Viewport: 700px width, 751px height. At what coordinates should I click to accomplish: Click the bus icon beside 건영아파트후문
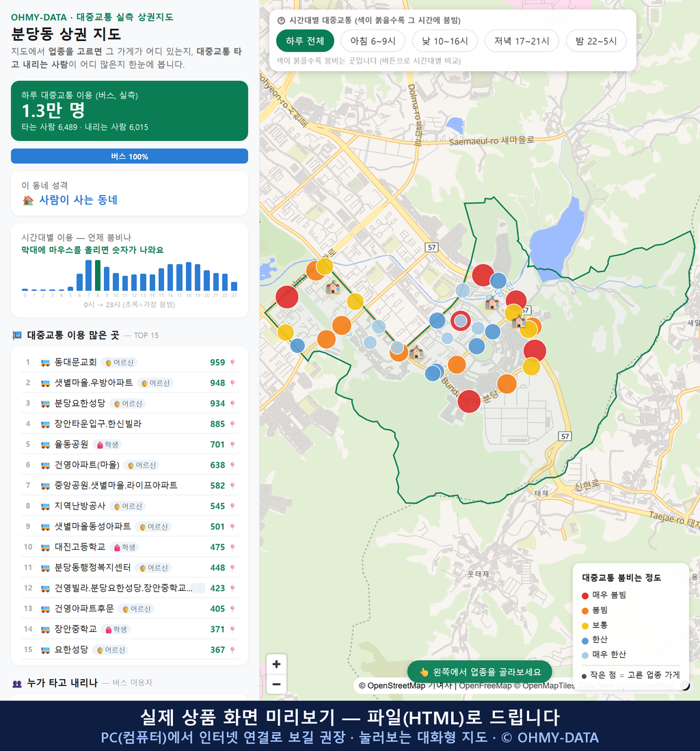(46, 609)
